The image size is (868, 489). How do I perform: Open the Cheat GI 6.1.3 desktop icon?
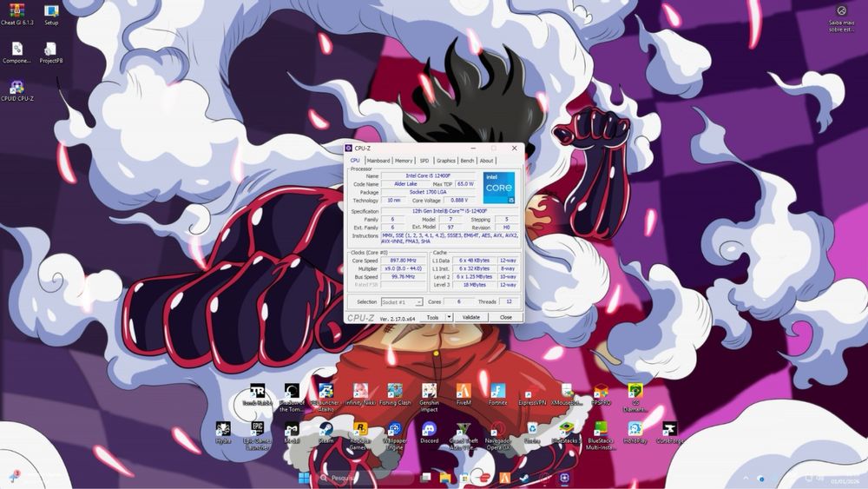pyautogui.click(x=16, y=15)
